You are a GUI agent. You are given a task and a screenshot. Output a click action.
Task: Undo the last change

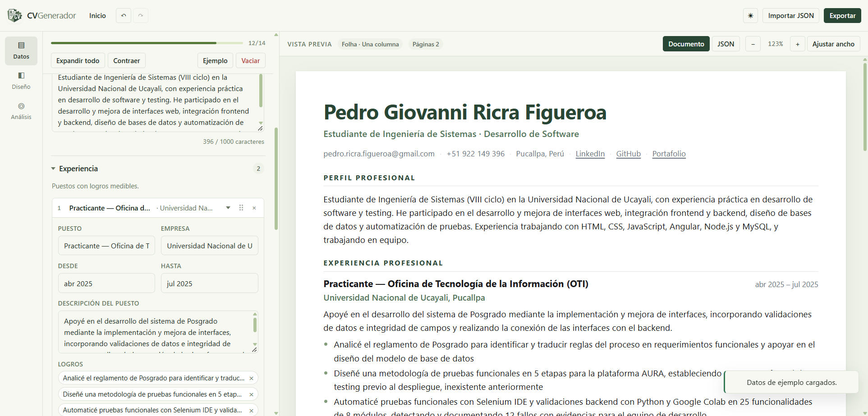click(124, 15)
